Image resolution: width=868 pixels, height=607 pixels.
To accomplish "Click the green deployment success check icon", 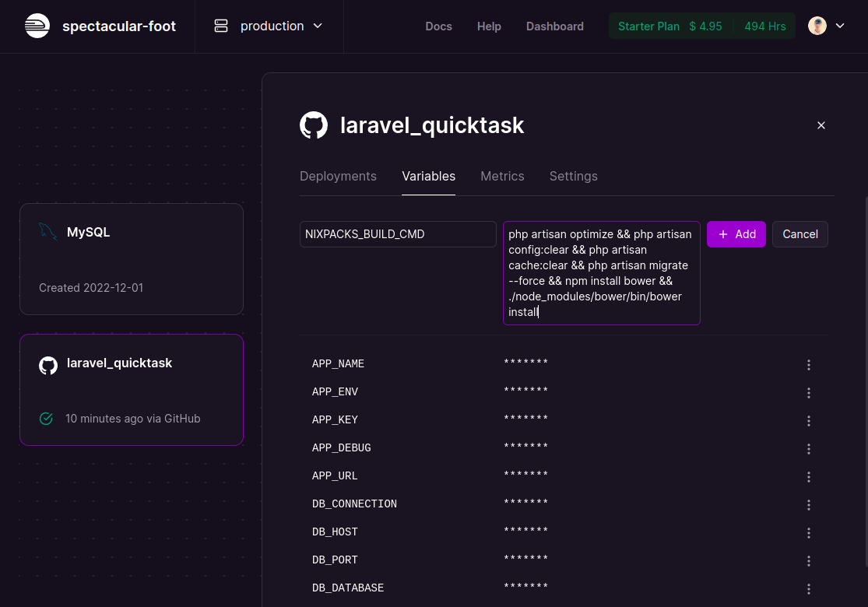I will tap(46, 419).
